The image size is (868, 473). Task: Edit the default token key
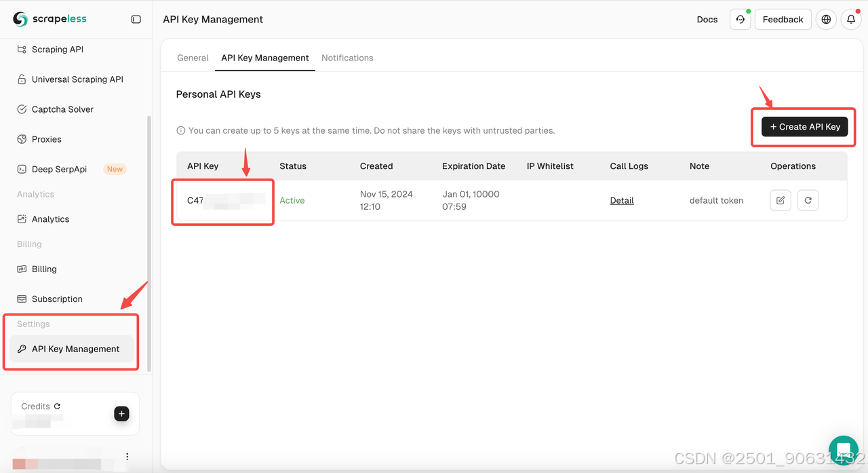point(781,200)
